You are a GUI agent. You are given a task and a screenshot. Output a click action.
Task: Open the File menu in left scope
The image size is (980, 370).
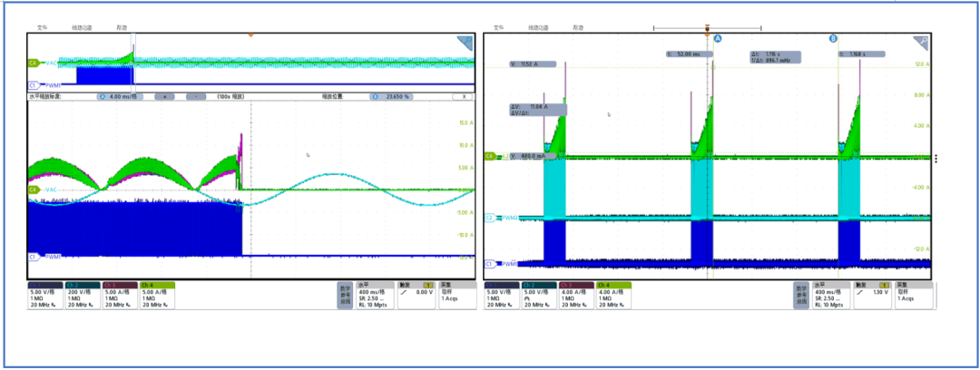coord(43,27)
